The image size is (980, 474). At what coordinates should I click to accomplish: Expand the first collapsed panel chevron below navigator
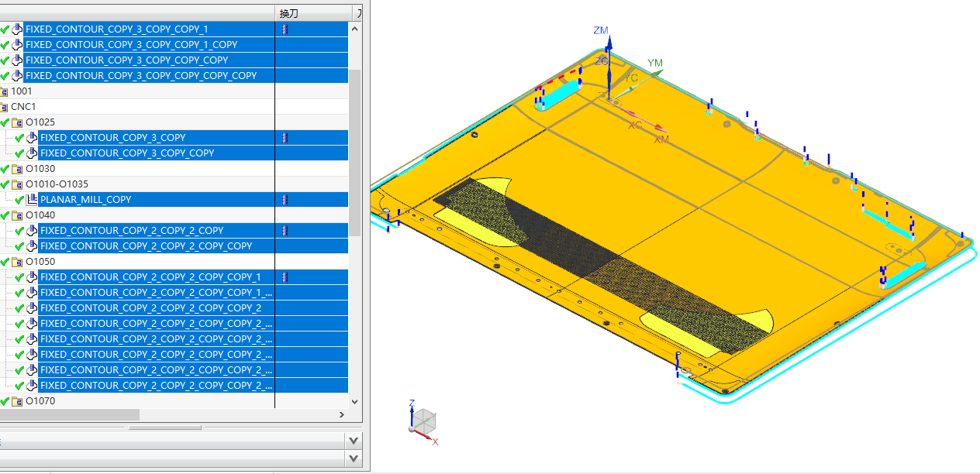pos(354,441)
